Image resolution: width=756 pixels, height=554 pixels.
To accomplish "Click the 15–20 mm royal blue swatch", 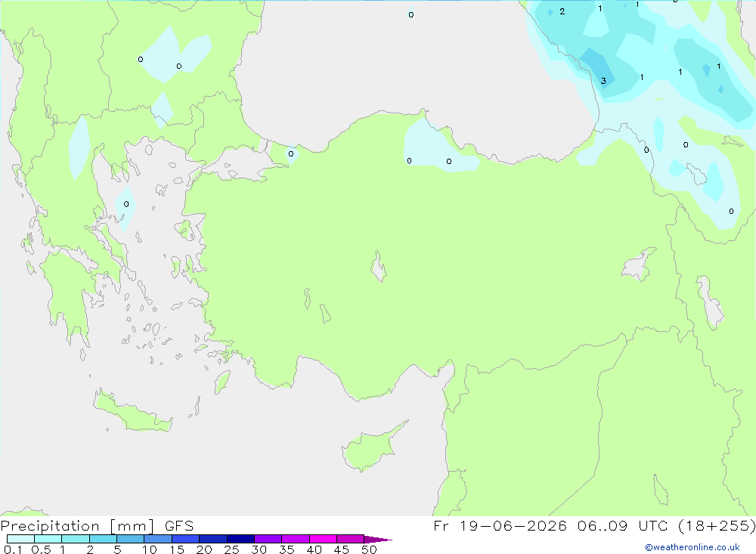I will click(x=185, y=539).
